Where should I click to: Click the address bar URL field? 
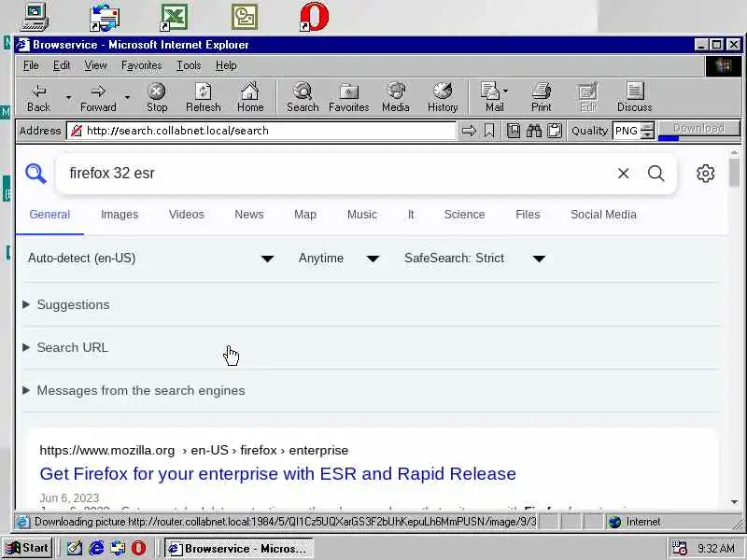[261, 131]
